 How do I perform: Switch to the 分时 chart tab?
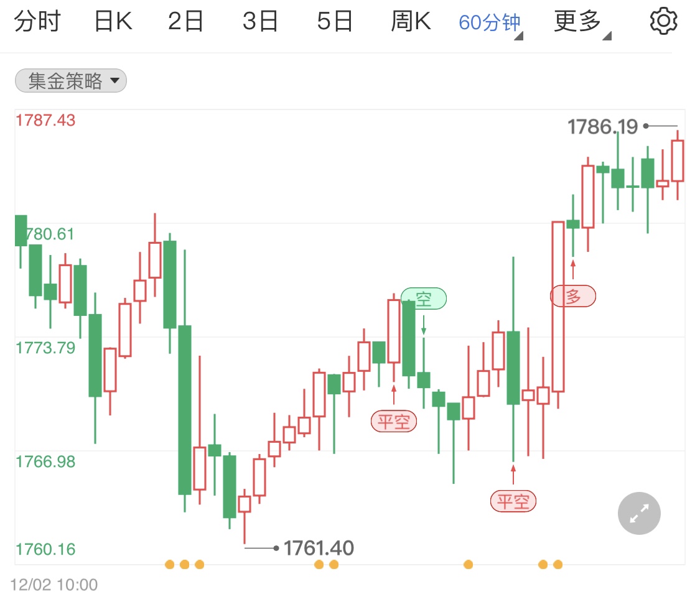tap(39, 19)
